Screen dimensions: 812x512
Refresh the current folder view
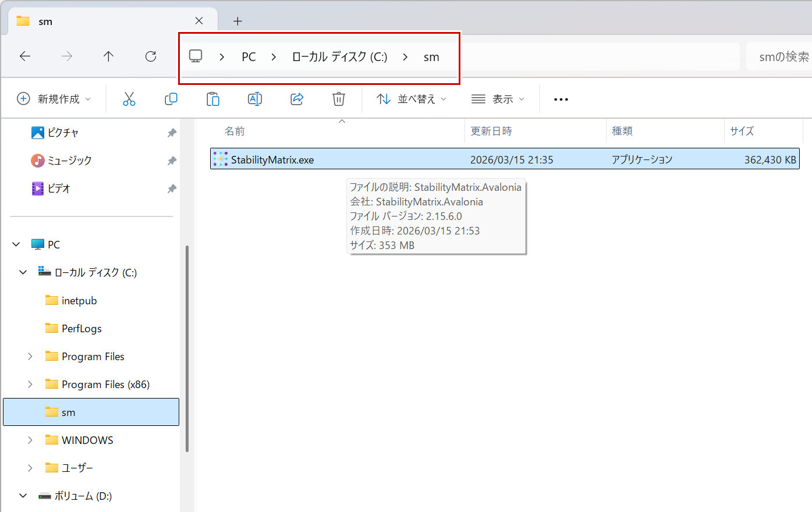coord(151,56)
